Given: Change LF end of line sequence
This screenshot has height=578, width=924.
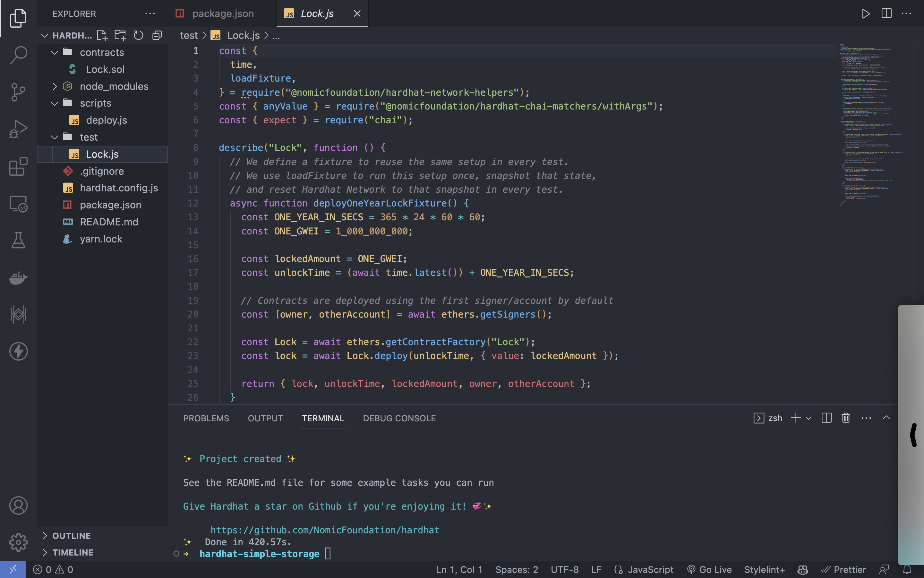Looking at the screenshot, I should (x=596, y=570).
